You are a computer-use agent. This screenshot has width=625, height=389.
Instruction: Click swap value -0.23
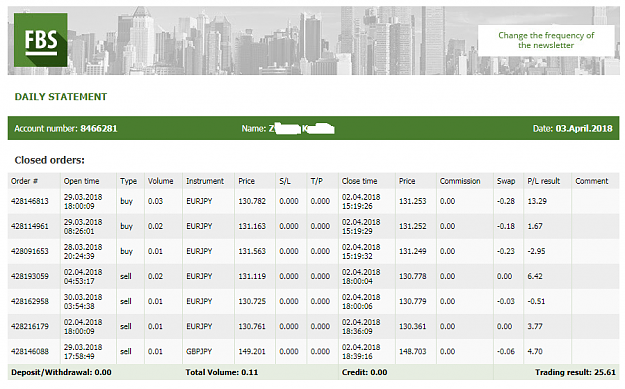[x=506, y=251]
